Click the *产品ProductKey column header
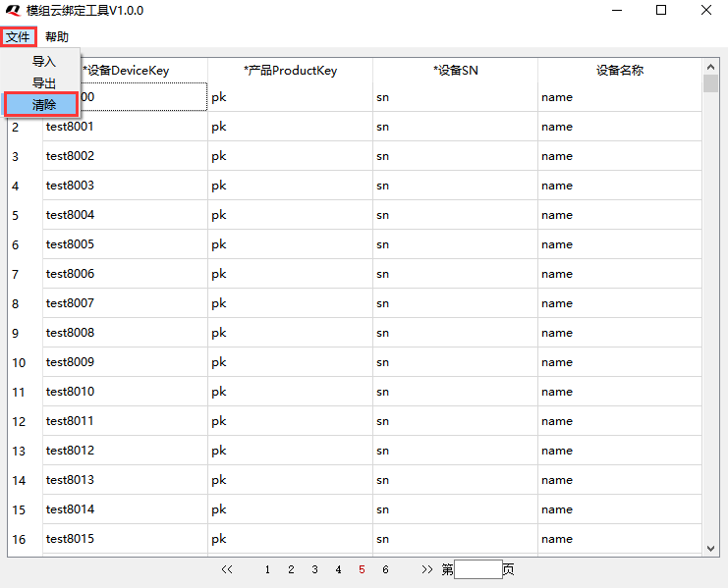Viewport: 728px width, 588px height. 290,71
